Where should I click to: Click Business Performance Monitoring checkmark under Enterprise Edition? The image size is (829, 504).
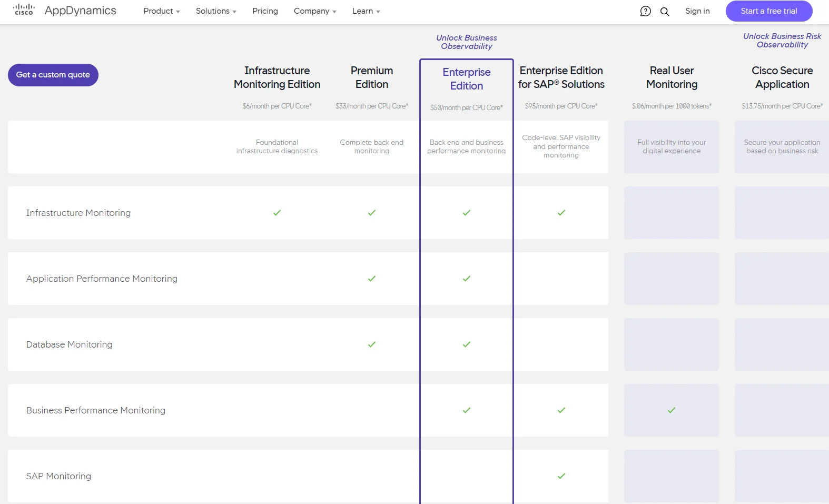tap(467, 410)
